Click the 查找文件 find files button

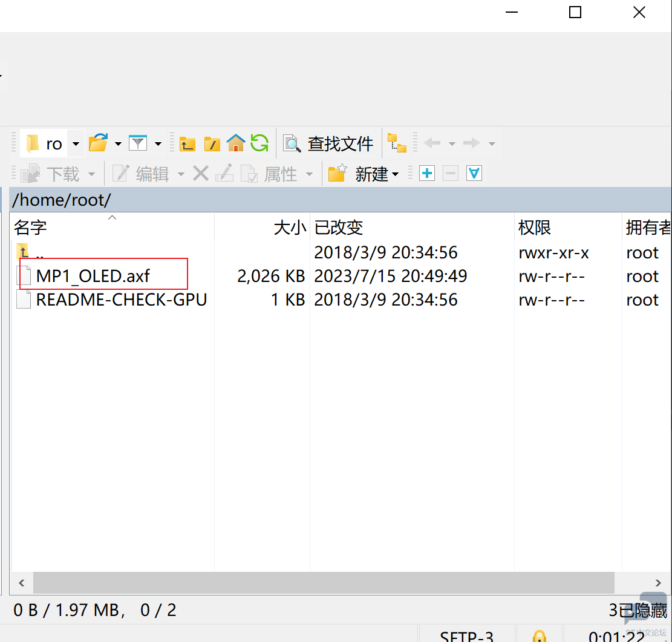[328, 143]
